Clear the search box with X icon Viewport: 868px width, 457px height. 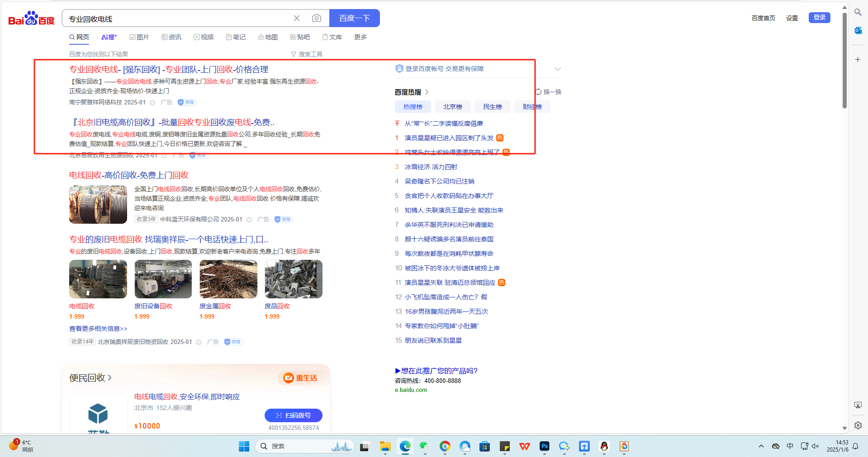coord(297,18)
